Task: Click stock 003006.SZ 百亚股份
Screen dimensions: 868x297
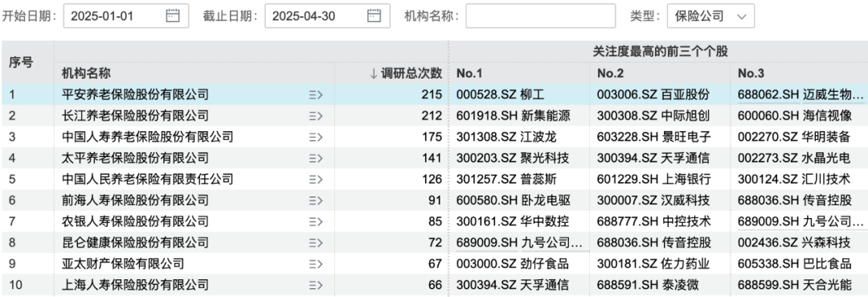Action: [x=653, y=95]
